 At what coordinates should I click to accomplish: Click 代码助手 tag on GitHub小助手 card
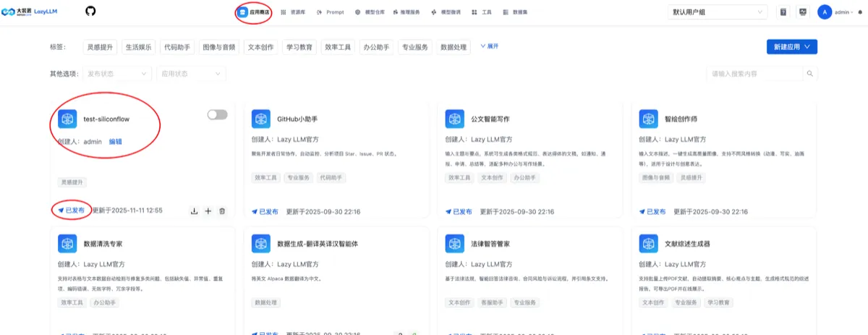pos(331,177)
